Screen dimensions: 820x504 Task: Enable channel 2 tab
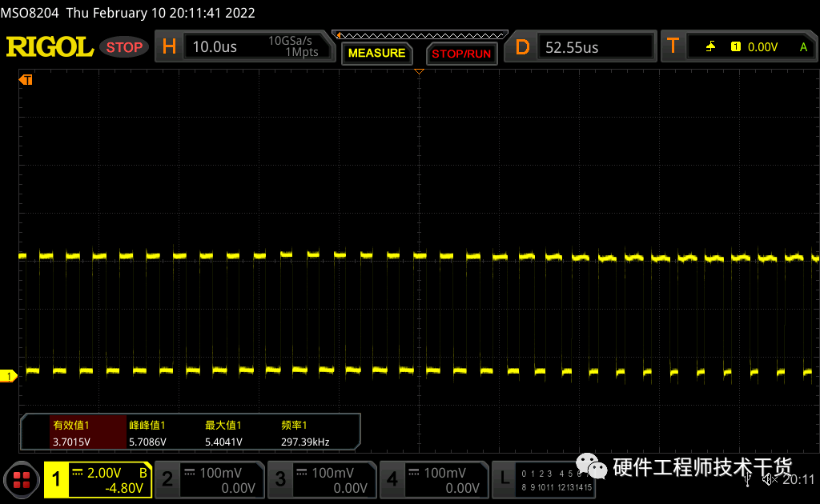pyautogui.click(x=209, y=480)
